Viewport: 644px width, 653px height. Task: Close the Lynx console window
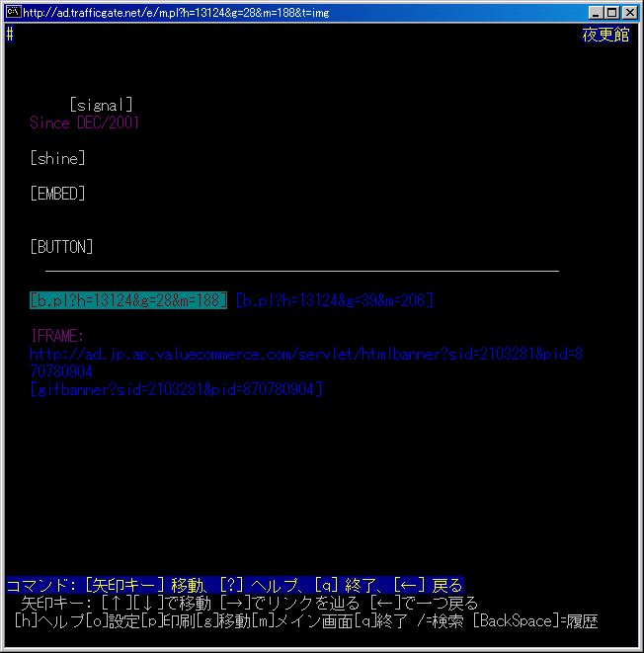(630, 13)
